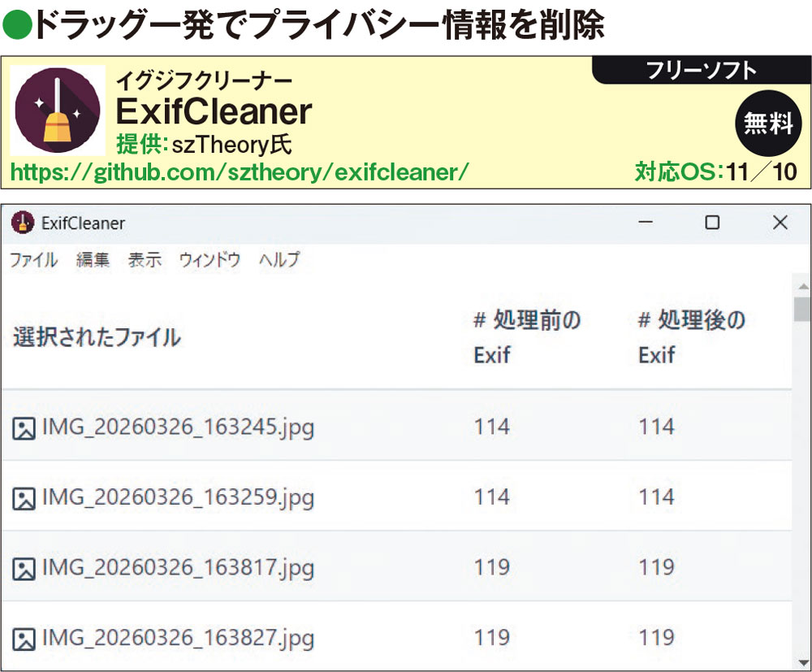Click after-Exif value 114 for IMG_20260326_163245.jpg

pyautogui.click(x=657, y=427)
